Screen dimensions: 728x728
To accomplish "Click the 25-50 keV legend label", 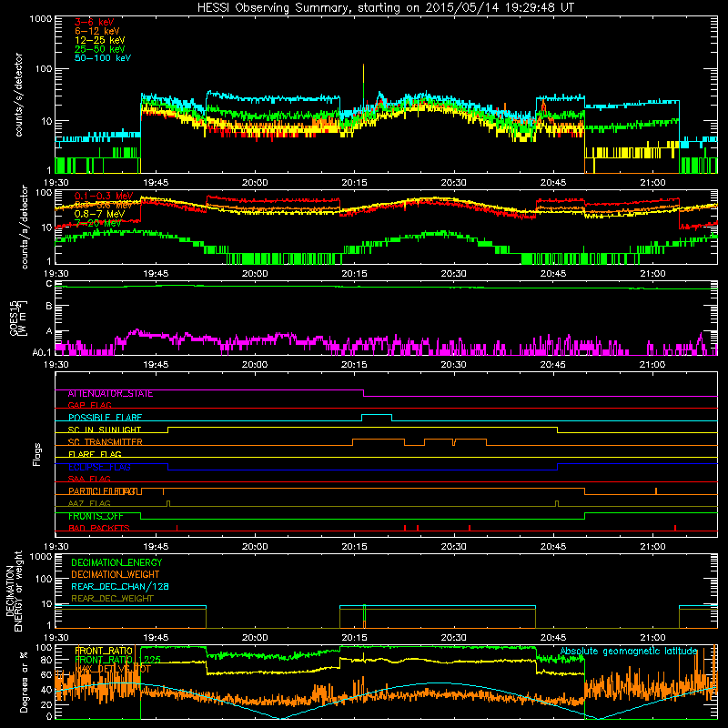I will pyautogui.click(x=100, y=49).
